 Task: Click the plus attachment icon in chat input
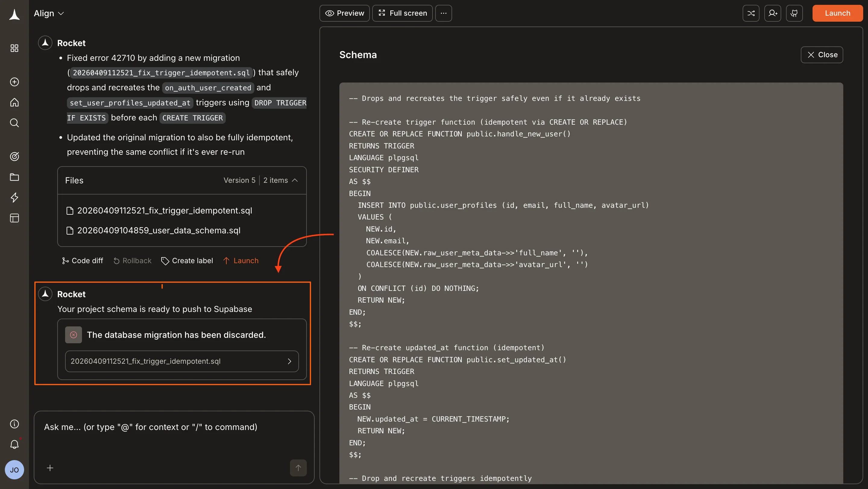click(x=50, y=468)
